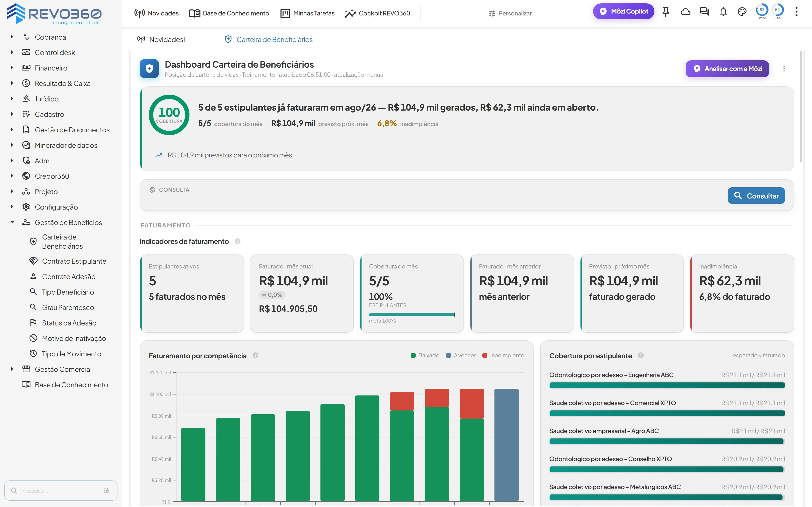Expand the Gestão Comercial tree arrow

pos(12,369)
